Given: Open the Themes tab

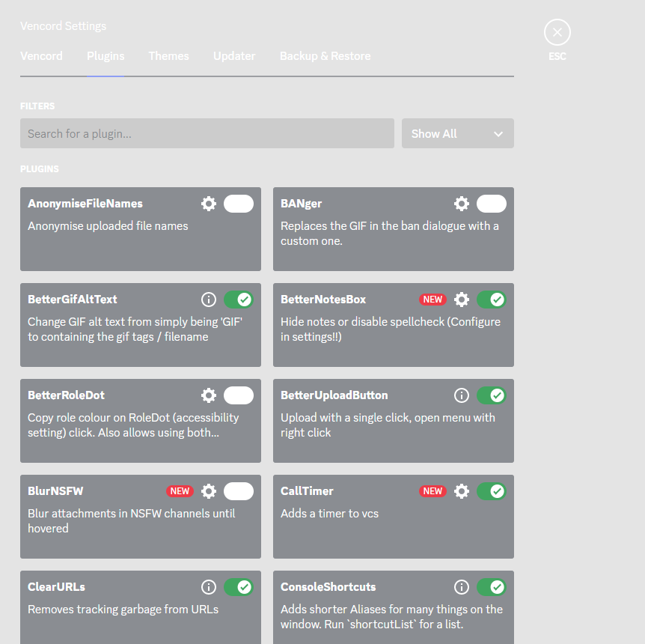Looking at the screenshot, I should click(168, 56).
